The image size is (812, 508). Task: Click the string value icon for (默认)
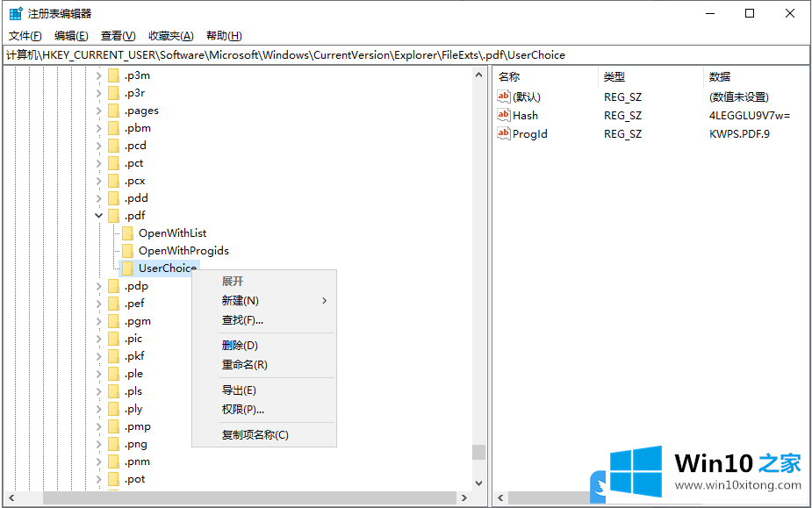(503, 97)
